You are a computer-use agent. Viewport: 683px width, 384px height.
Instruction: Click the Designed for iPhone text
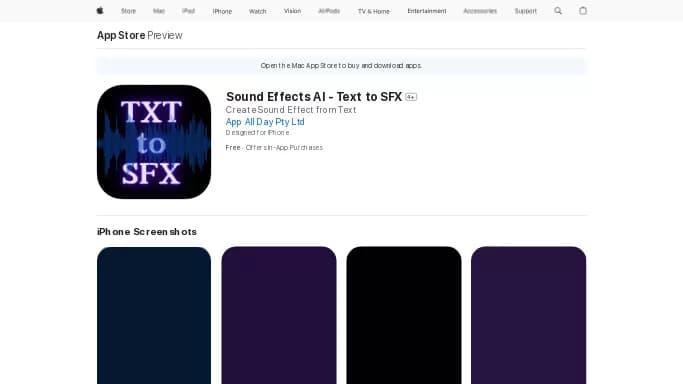257,132
